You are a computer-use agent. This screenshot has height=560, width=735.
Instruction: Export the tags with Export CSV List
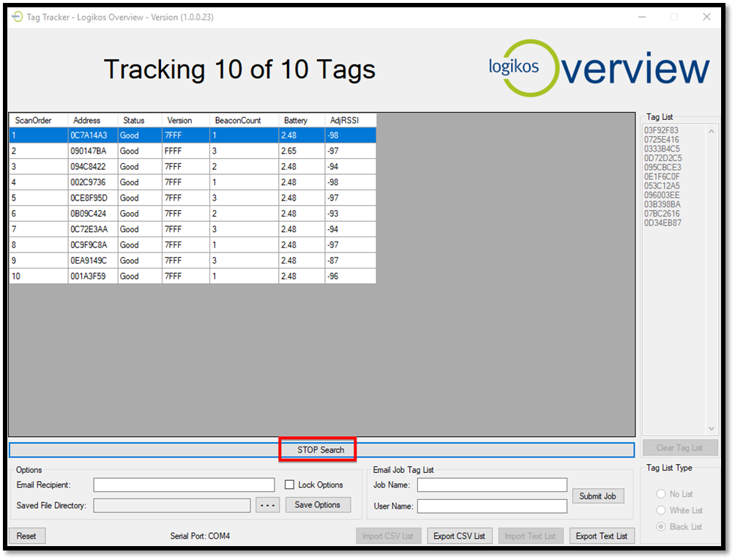459,536
